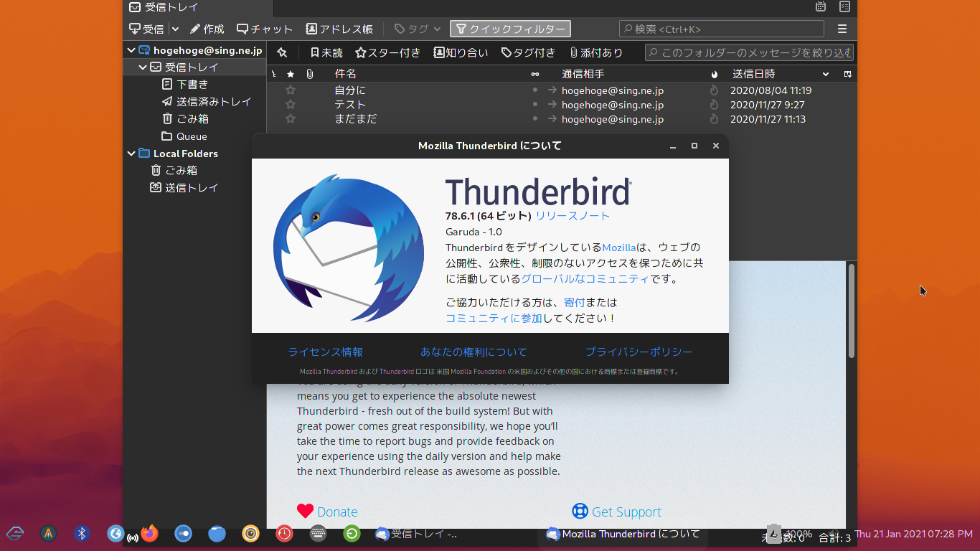Toggle the タグ付き tagged filter
This screenshot has height=551, width=980.
pyautogui.click(x=528, y=52)
